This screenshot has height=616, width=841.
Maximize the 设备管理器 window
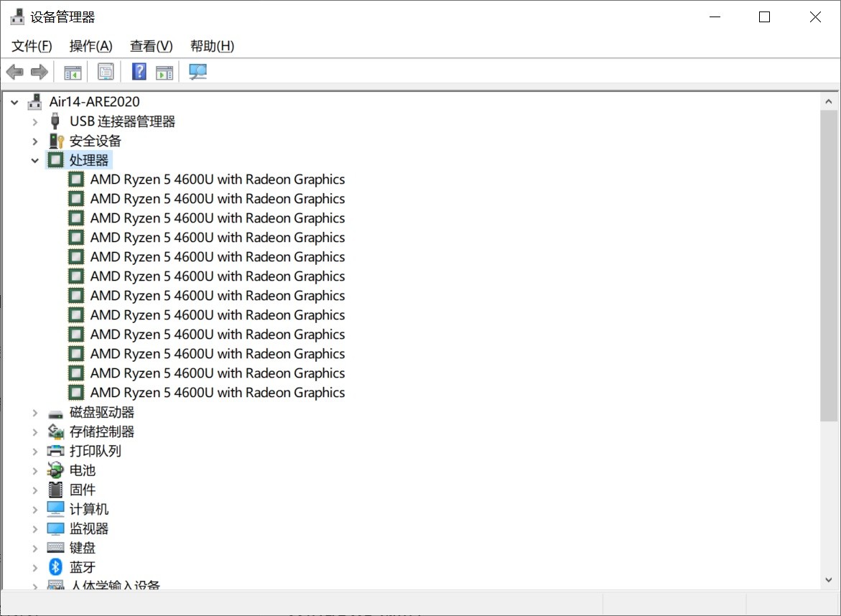764,17
